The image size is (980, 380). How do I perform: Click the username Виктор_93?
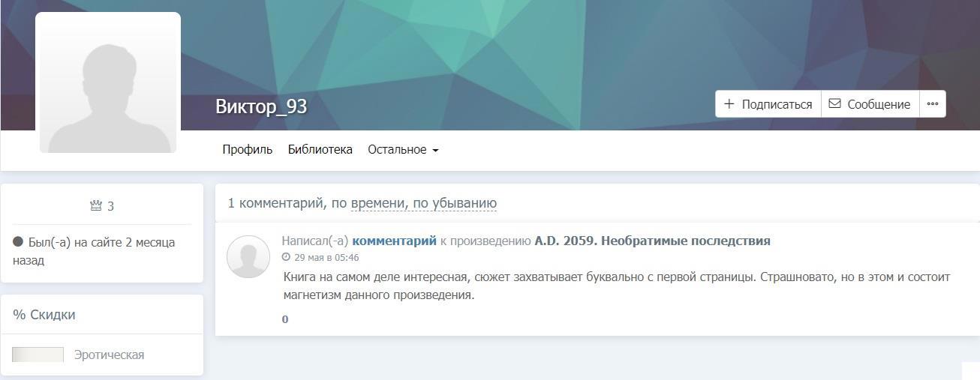click(261, 106)
